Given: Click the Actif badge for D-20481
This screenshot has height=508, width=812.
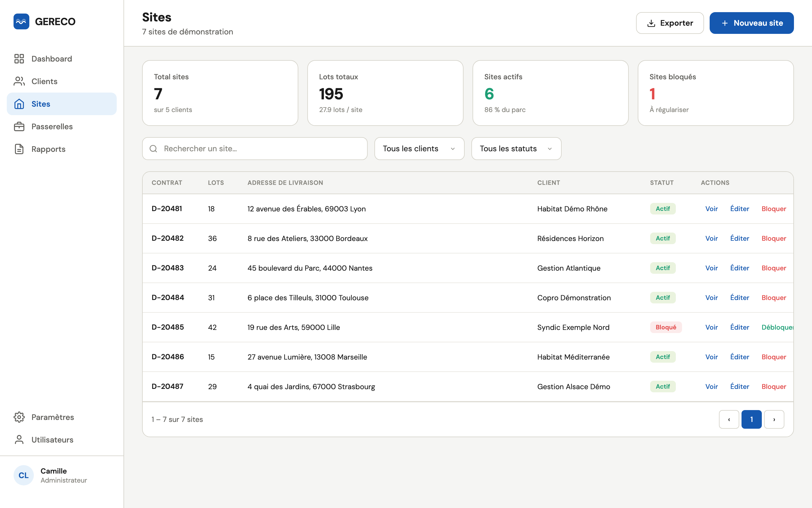Looking at the screenshot, I should pyautogui.click(x=663, y=209).
